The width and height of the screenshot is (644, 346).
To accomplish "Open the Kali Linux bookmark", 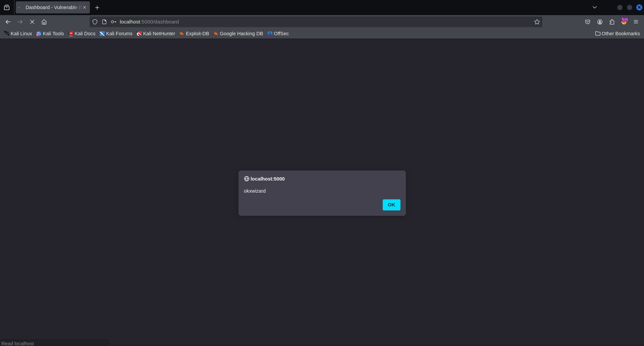I will 18,34.
